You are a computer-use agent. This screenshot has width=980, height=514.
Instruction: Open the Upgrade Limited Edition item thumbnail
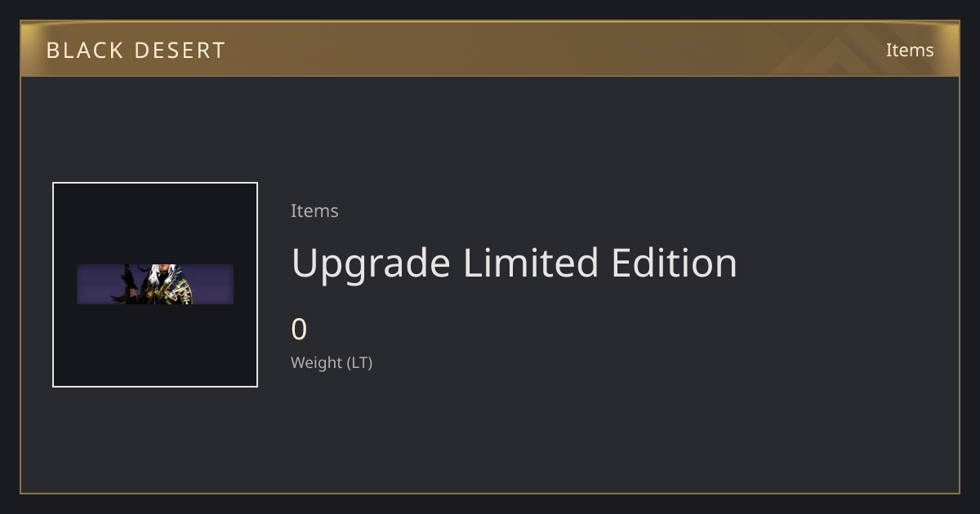pyautogui.click(x=155, y=285)
